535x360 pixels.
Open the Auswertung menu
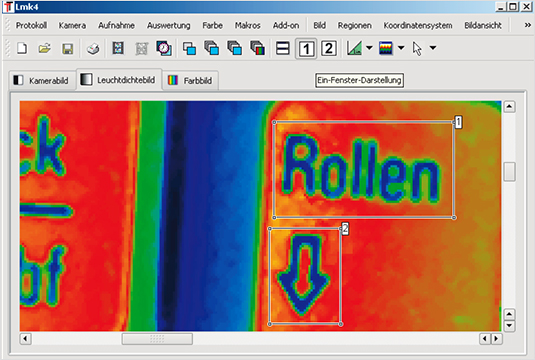point(169,26)
